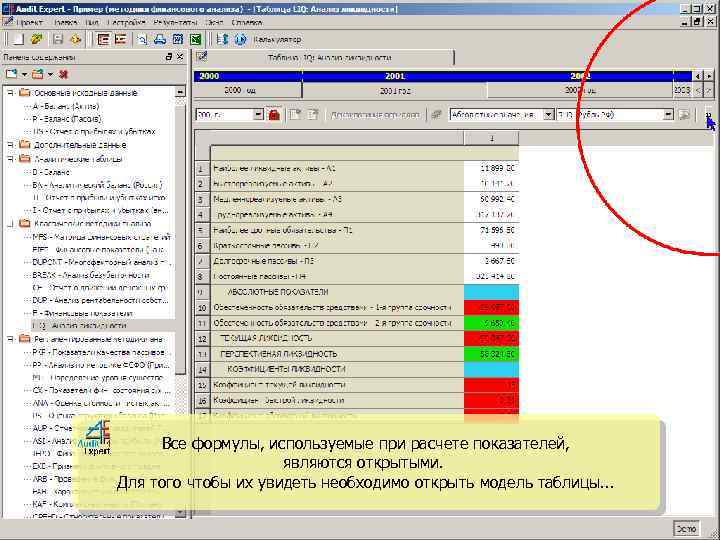Click the second red list-view panel icon
The width and height of the screenshot is (720, 540).
click(x=121, y=39)
